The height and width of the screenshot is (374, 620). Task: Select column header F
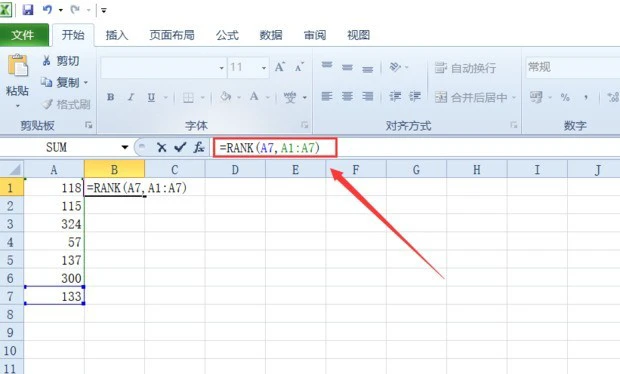(355, 170)
